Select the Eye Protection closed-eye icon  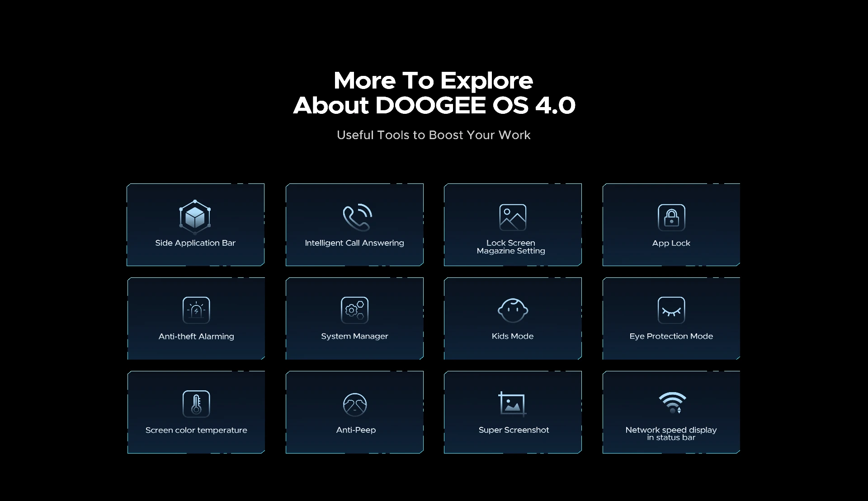pos(671,310)
